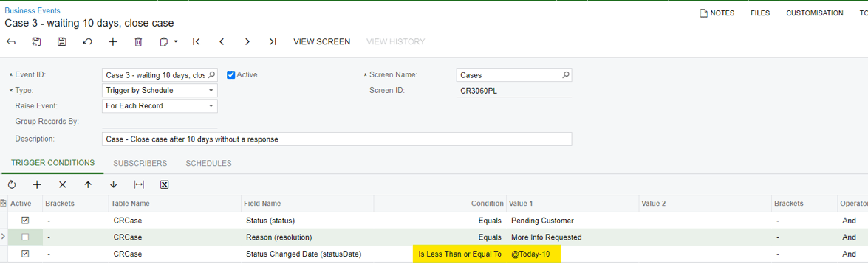868x267 pixels.
Task: Sort by the Table Name column header
Action: point(175,204)
